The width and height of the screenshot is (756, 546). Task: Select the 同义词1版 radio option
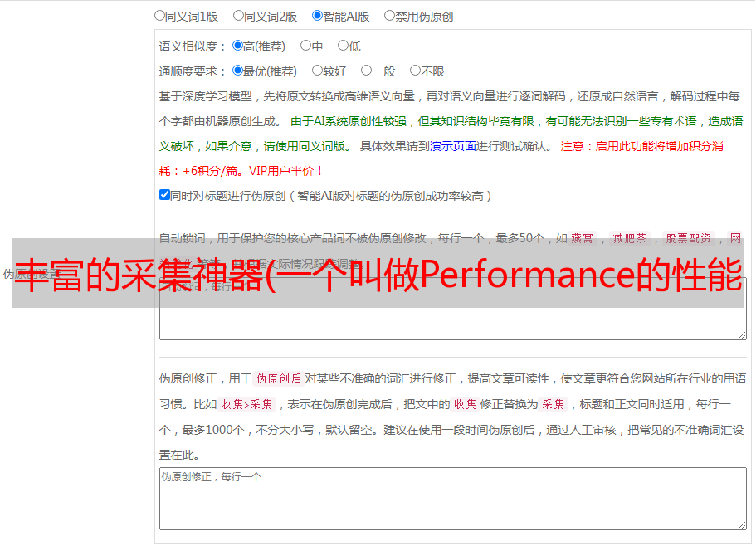coord(159,16)
